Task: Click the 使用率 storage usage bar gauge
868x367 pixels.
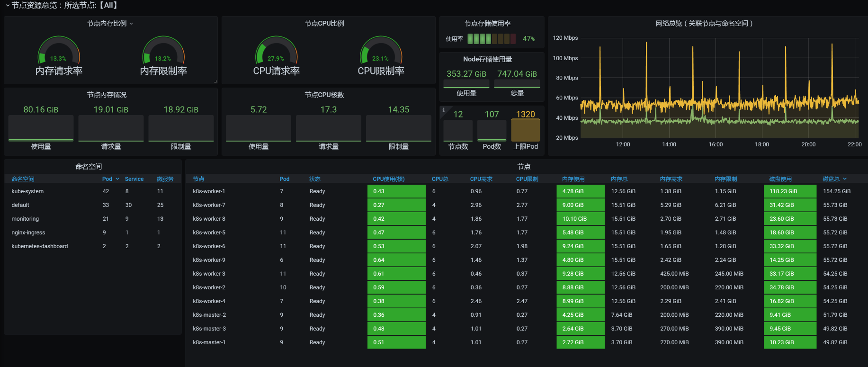Action: pyautogui.click(x=491, y=39)
